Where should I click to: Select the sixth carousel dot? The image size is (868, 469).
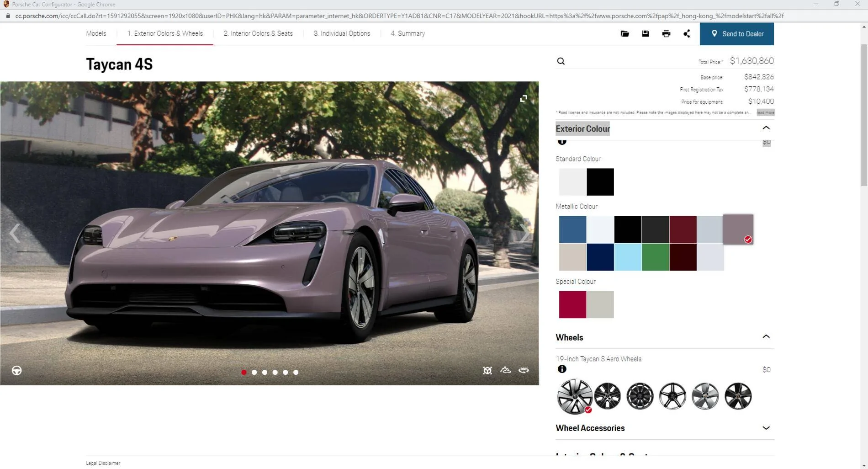(296, 373)
